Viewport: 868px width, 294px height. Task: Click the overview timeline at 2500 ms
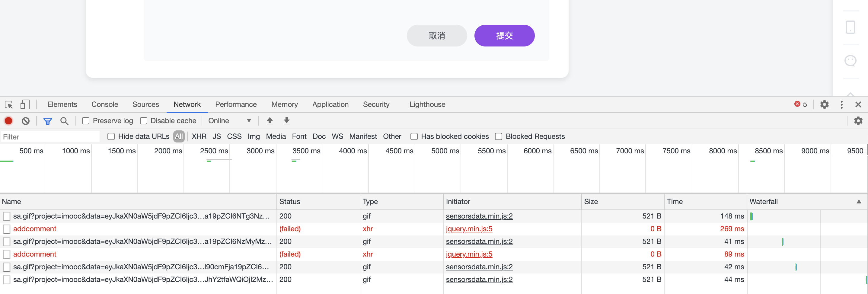click(214, 151)
